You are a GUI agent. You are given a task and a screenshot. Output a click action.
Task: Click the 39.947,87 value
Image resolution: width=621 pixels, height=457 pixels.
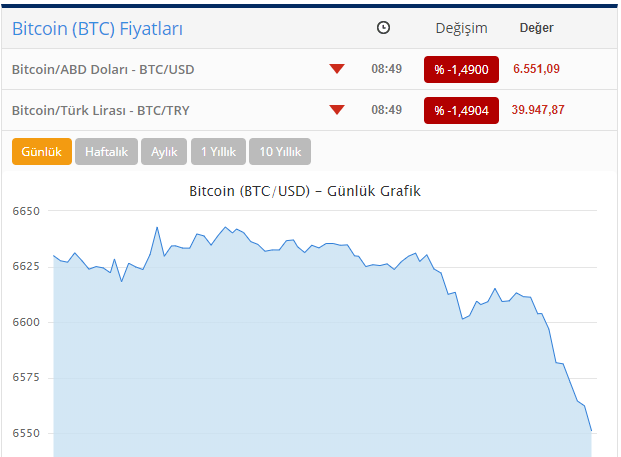click(x=538, y=110)
